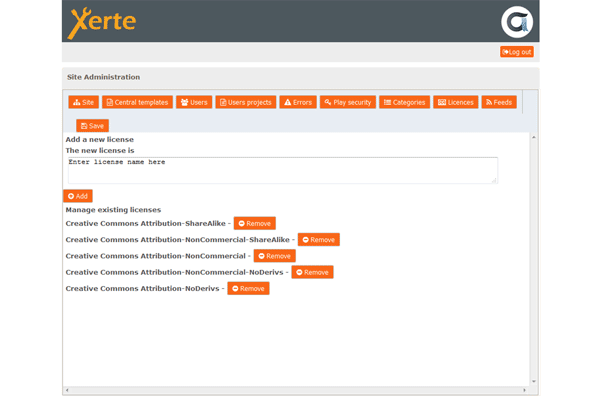Remove the Creative Commons Attribution-NoDerivs license

click(248, 289)
